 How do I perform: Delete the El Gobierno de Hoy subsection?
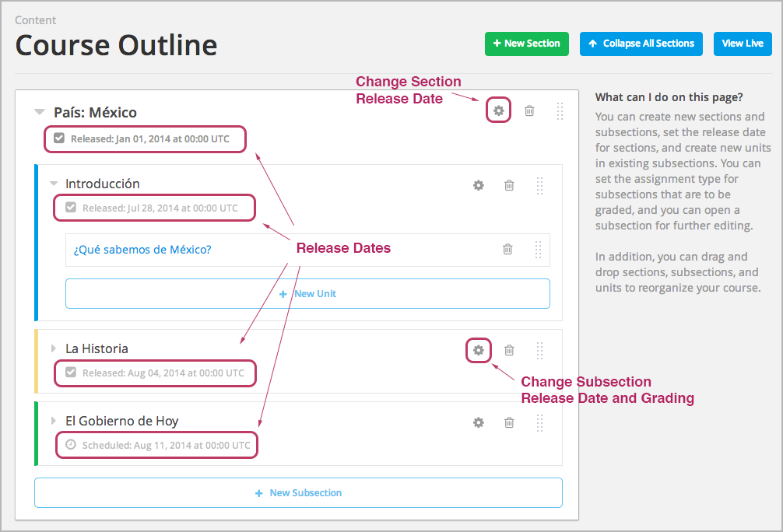click(x=509, y=422)
